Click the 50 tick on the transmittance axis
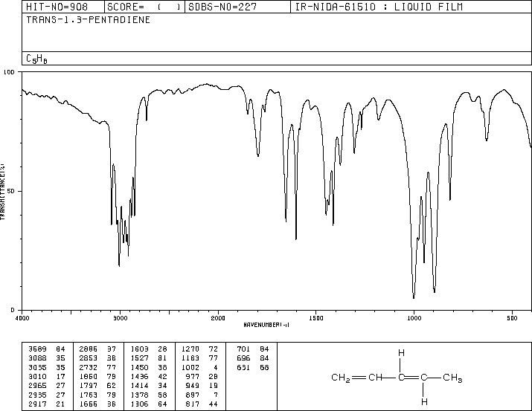 tap(11, 191)
